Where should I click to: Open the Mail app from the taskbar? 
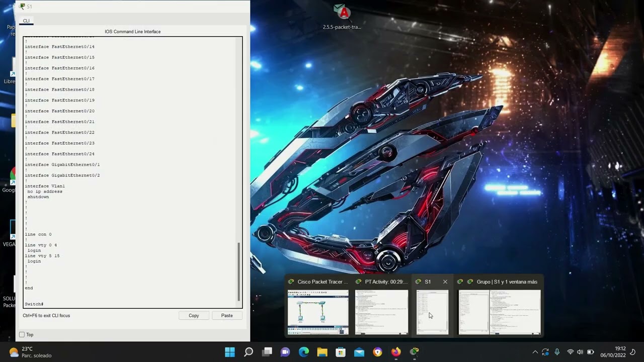(x=359, y=352)
